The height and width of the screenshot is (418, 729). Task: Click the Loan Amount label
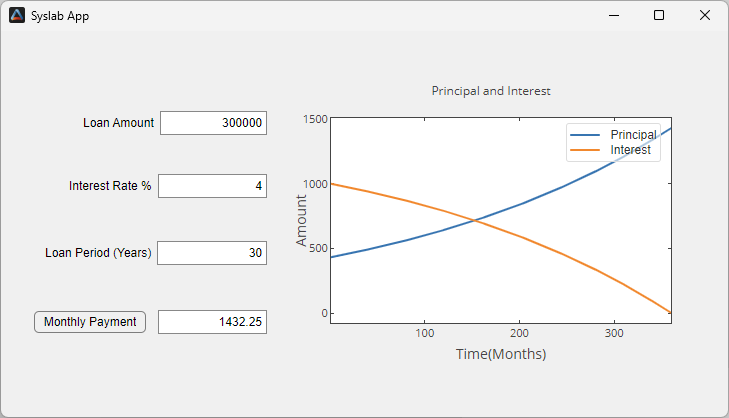tap(118, 123)
